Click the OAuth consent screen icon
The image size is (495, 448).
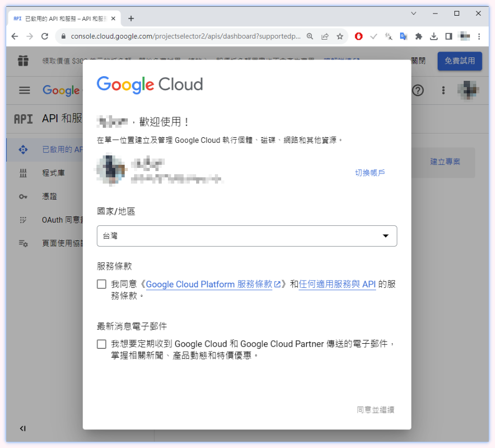[23, 220]
